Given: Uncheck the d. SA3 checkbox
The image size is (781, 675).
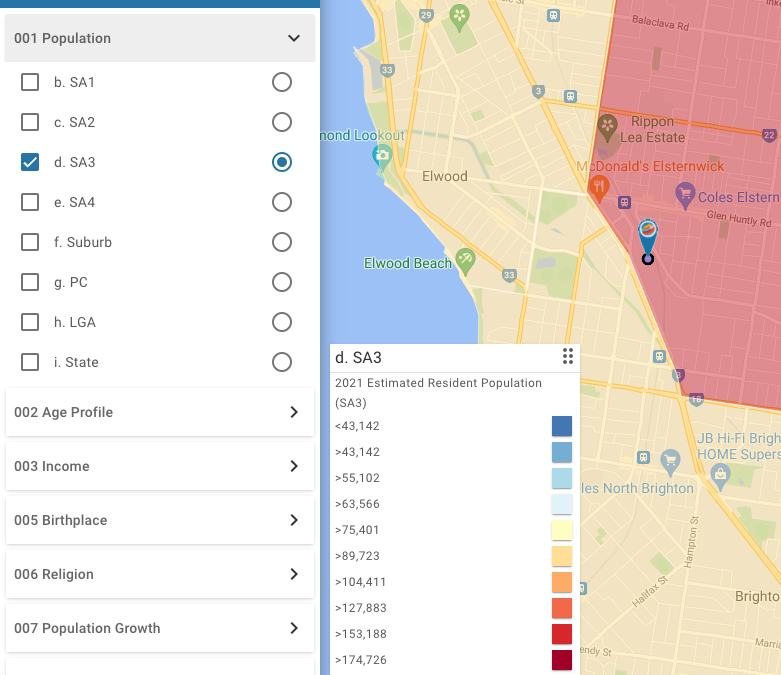Looking at the screenshot, I should tap(31, 162).
